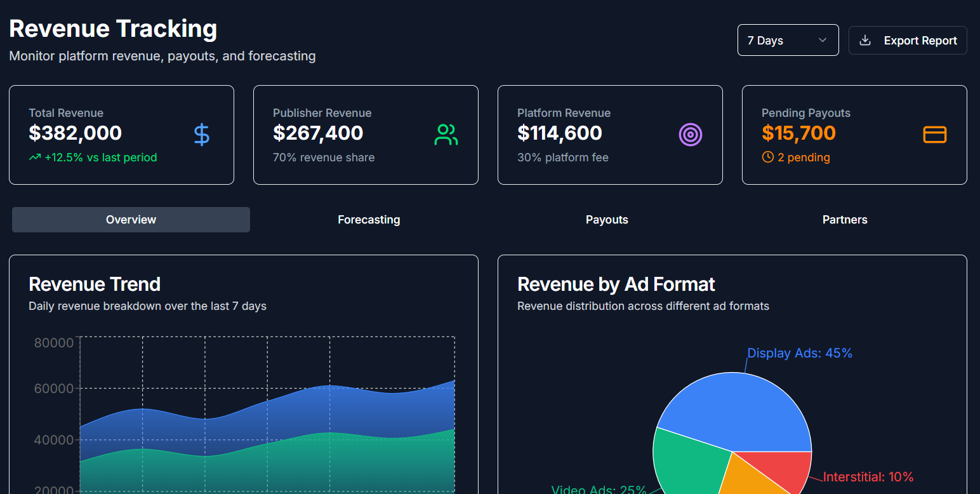The height and width of the screenshot is (494, 980).
Task: Switch to the Forecasting tab
Action: click(x=369, y=219)
